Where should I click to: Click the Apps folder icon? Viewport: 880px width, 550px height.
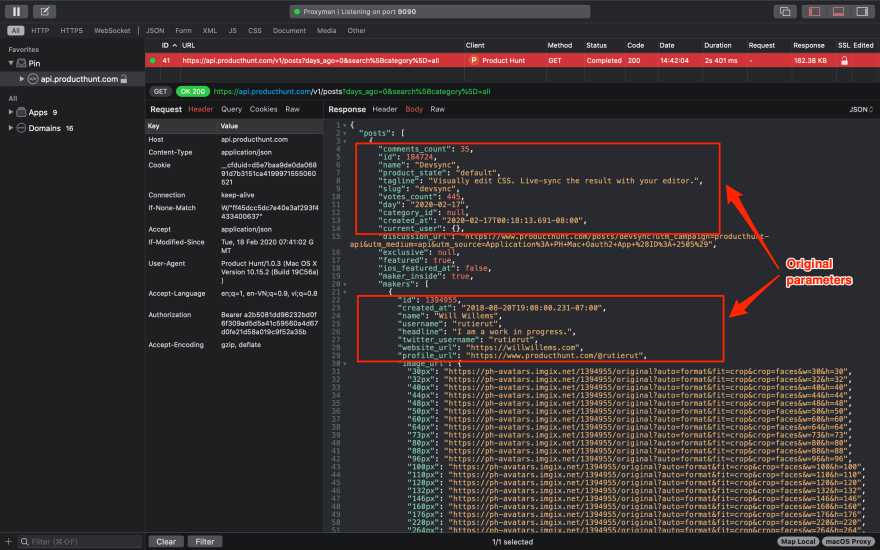pos(21,112)
